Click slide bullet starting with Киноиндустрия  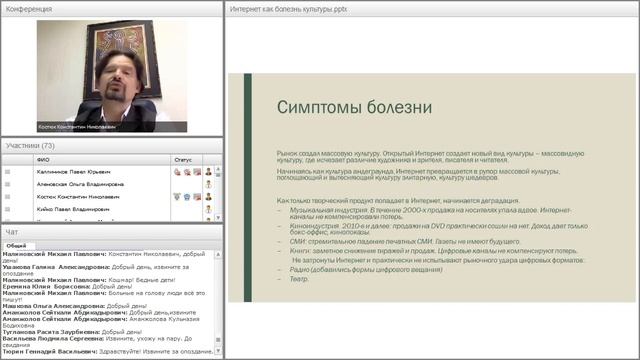click(439, 229)
